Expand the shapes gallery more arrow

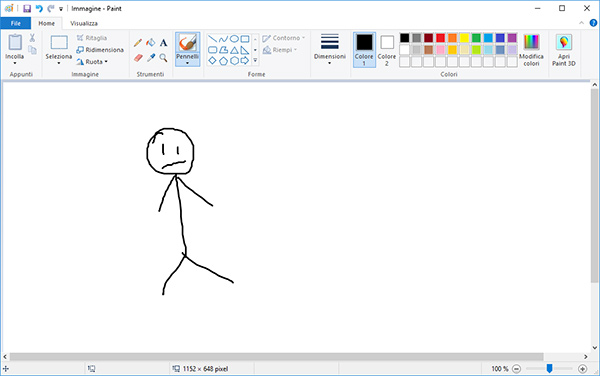pos(255,60)
